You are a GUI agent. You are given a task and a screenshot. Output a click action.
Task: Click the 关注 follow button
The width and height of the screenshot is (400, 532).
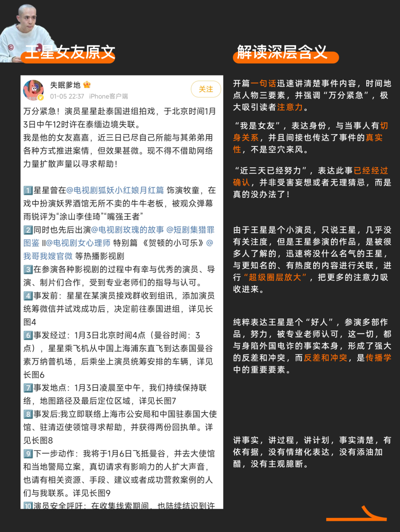click(x=206, y=89)
